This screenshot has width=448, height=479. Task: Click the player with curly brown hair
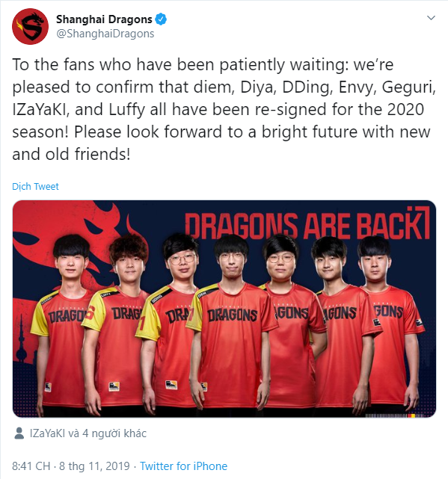[x=119, y=324]
